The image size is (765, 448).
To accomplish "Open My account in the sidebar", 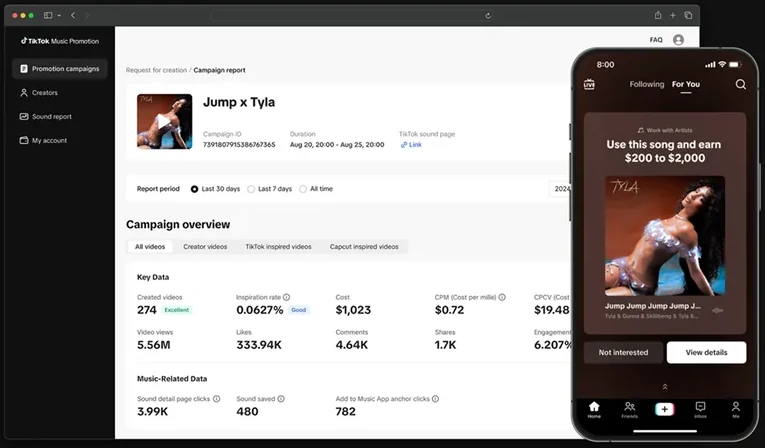I will (x=43, y=141).
